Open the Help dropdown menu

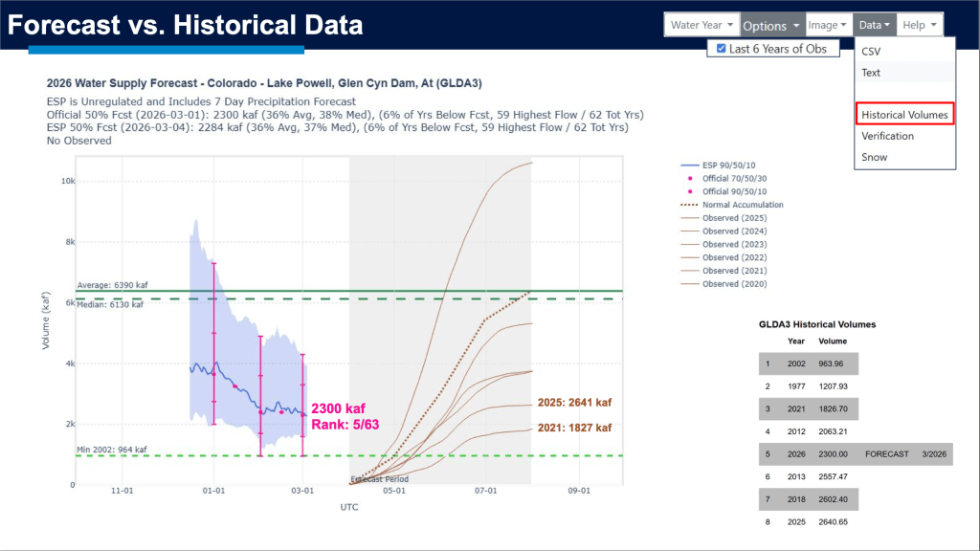pos(921,25)
